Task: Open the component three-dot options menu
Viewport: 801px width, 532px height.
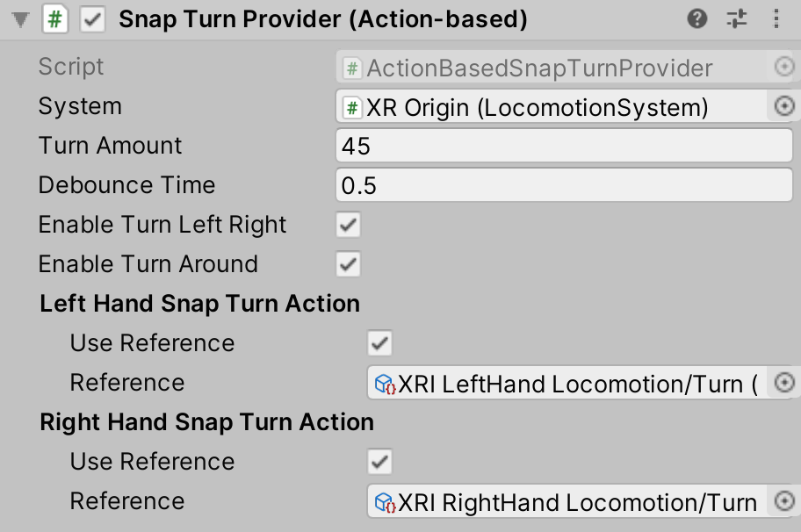Action: tap(776, 19)
